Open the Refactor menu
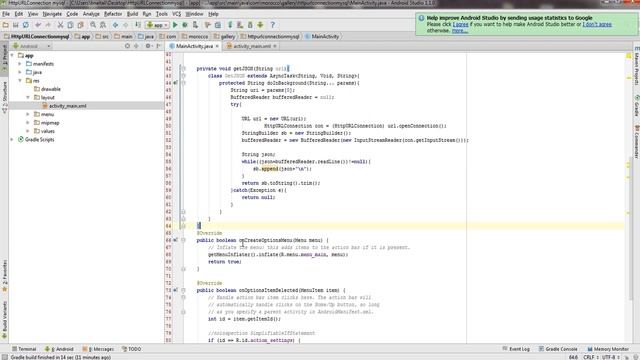The width and height of the screenshot is (640, 360). [113, 14]
